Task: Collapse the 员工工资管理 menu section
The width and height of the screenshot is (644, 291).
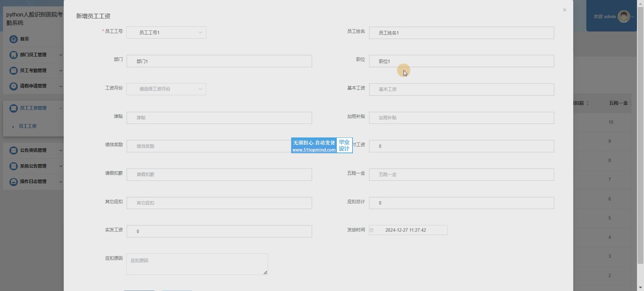Action: point(61,108)
